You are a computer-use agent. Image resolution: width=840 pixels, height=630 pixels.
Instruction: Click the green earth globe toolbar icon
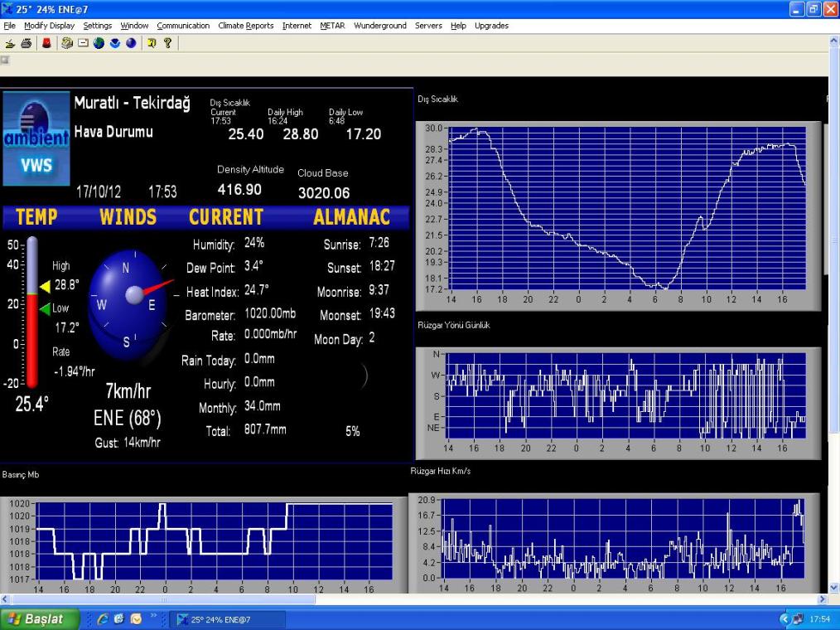pos(99,43)
